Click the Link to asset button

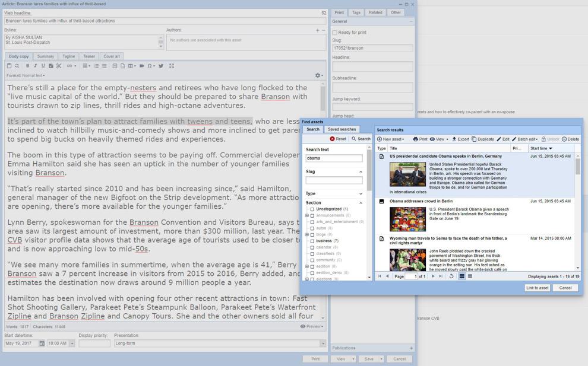[538, 288]
